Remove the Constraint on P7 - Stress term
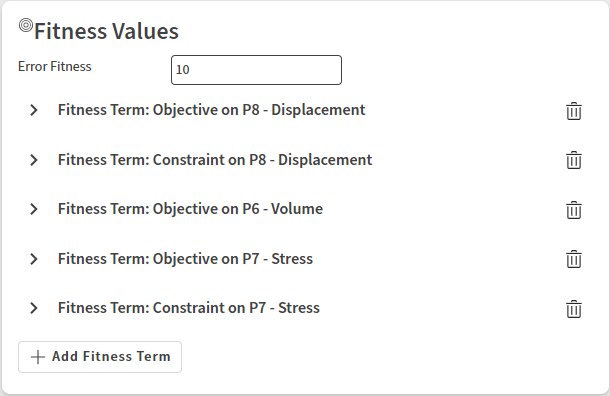Screen dimensions: 610x396 coord(573,309)
